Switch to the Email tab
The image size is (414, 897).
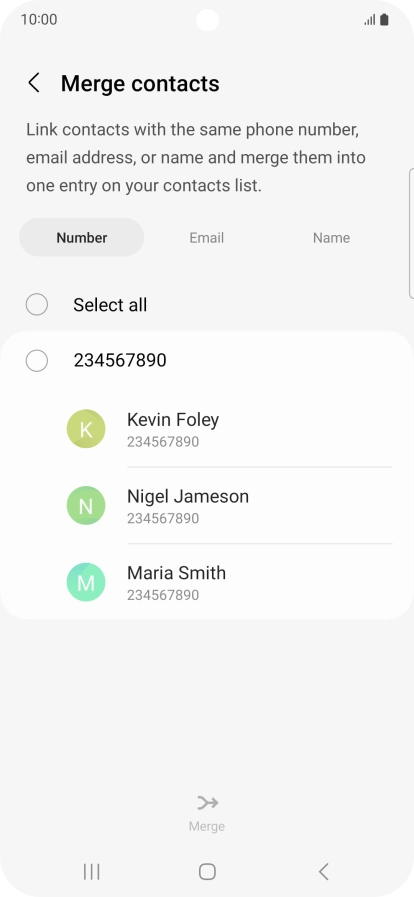(x=206, y=237)
